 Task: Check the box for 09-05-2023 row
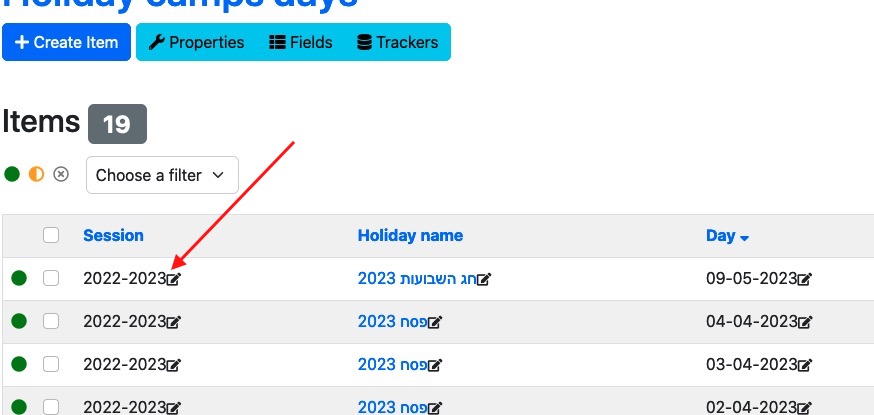click(51, 278)
